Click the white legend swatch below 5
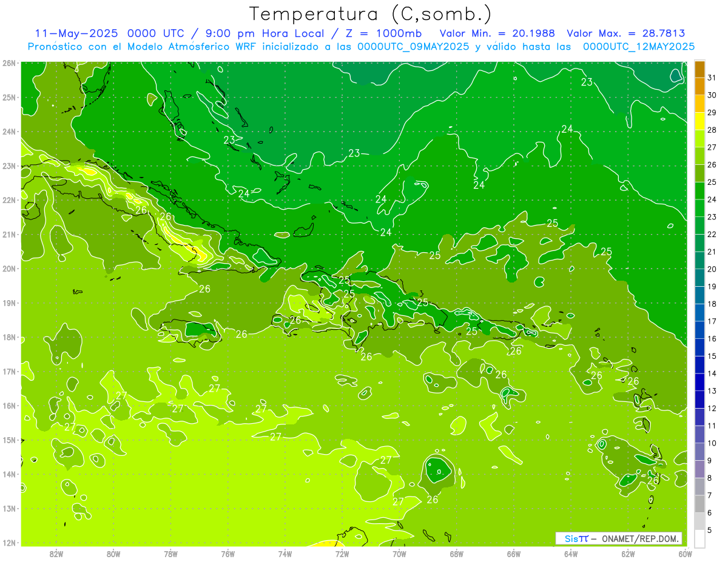 [x=699, y=538]
